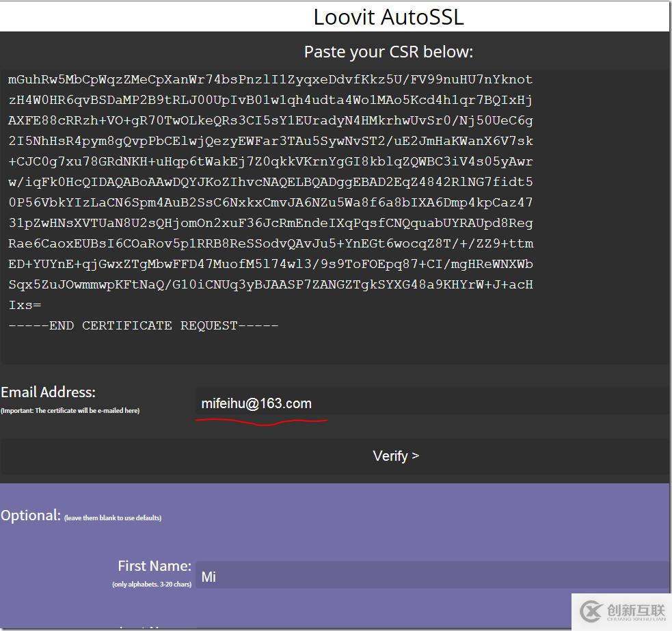This screenshot has width=672, height=631.
Task: Click CSR line starting 'w/iqFk0HcQIDAQAB'
Action: (x=271, y=182)
